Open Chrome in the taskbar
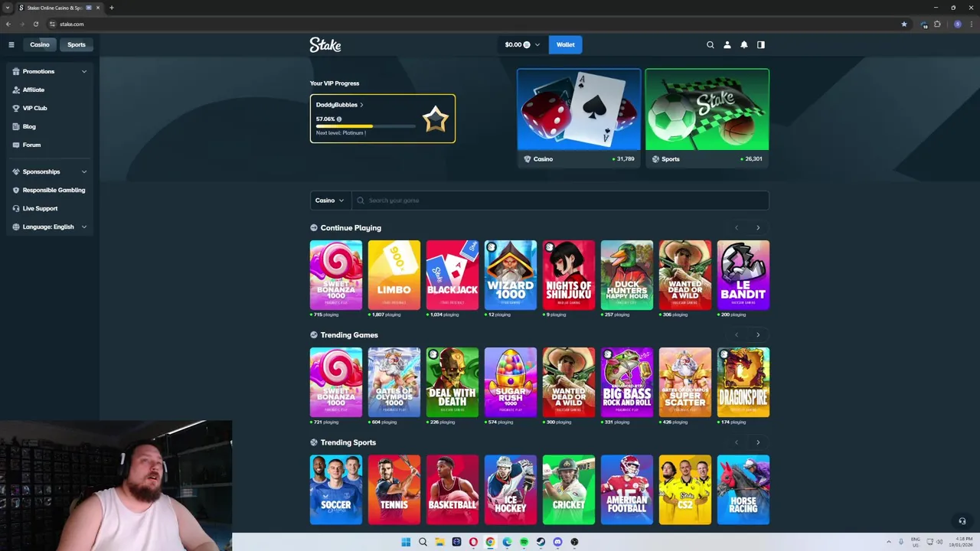The height and width of the screenshot is (551, 980). tap(490, 542)
